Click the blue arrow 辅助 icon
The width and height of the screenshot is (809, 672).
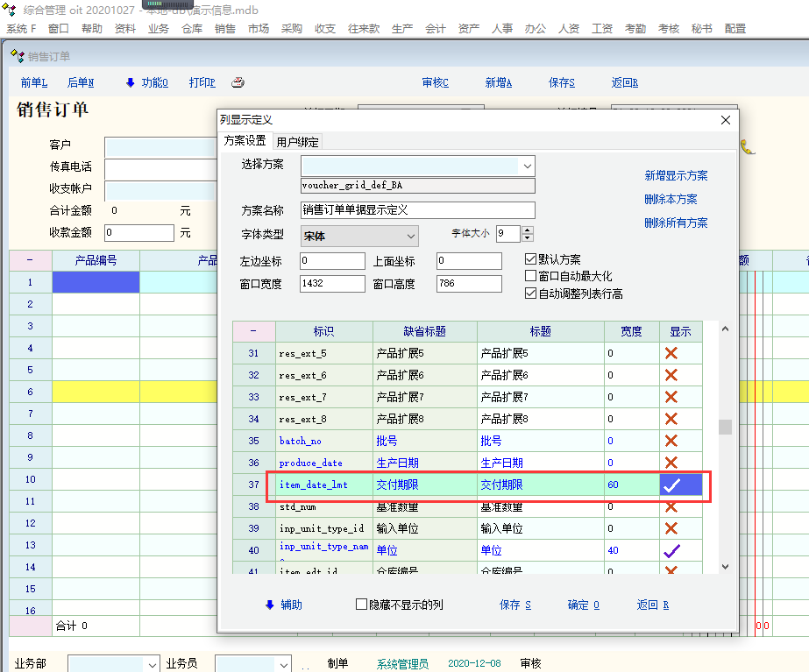[x=269, y=605]
